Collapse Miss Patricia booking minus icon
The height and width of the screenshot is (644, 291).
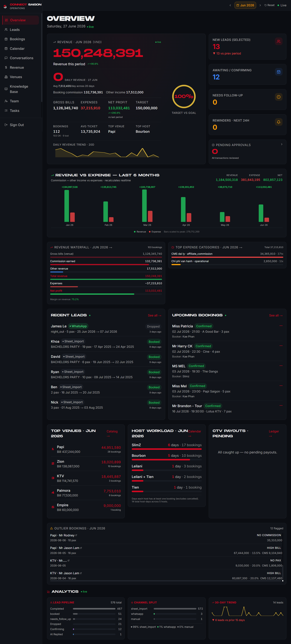pyautogui.click(x=281, y=326)
